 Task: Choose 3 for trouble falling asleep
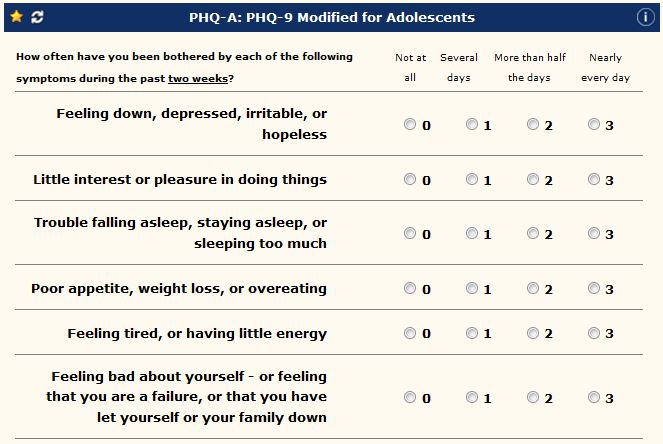(x=594, y=234)
